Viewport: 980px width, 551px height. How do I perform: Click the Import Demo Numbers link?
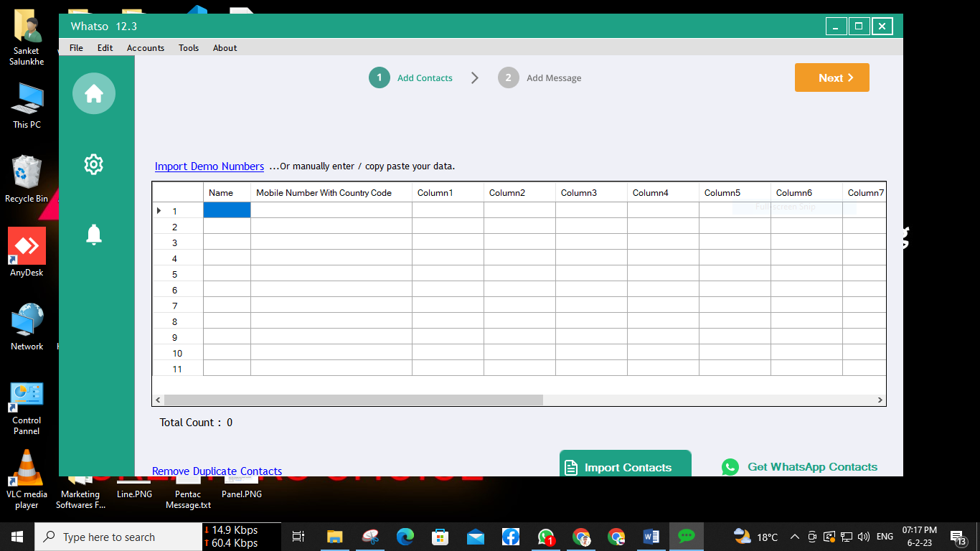209,166
